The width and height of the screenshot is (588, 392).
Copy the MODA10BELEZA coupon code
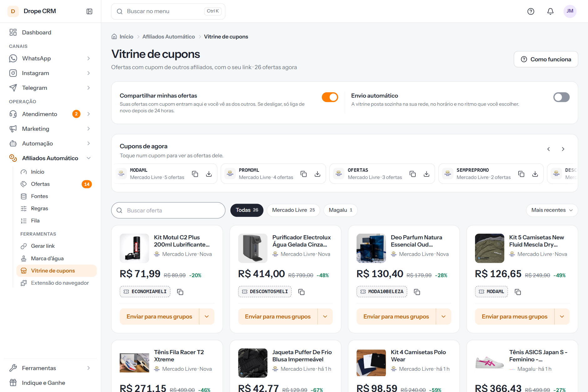coord(417,292)
